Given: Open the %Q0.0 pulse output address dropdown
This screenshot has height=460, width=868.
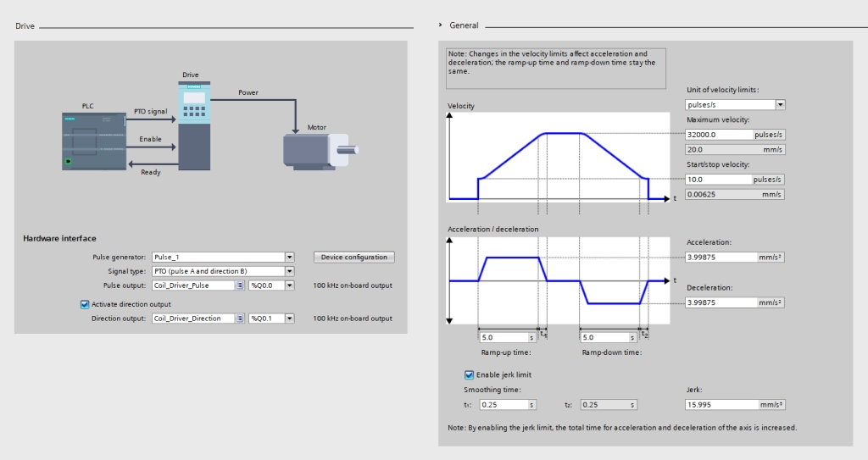Looking at the screenshot, I should tap(290, 285).
